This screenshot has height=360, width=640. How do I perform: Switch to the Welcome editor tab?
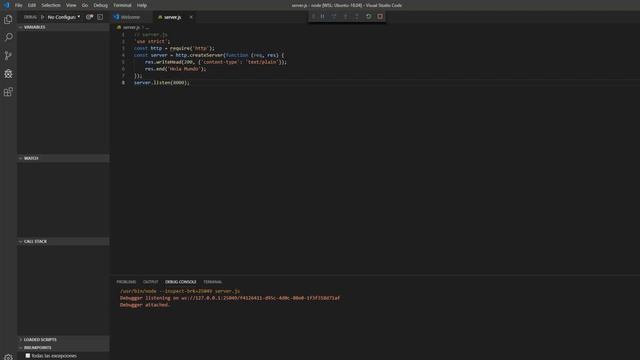(x=130, y=17)
